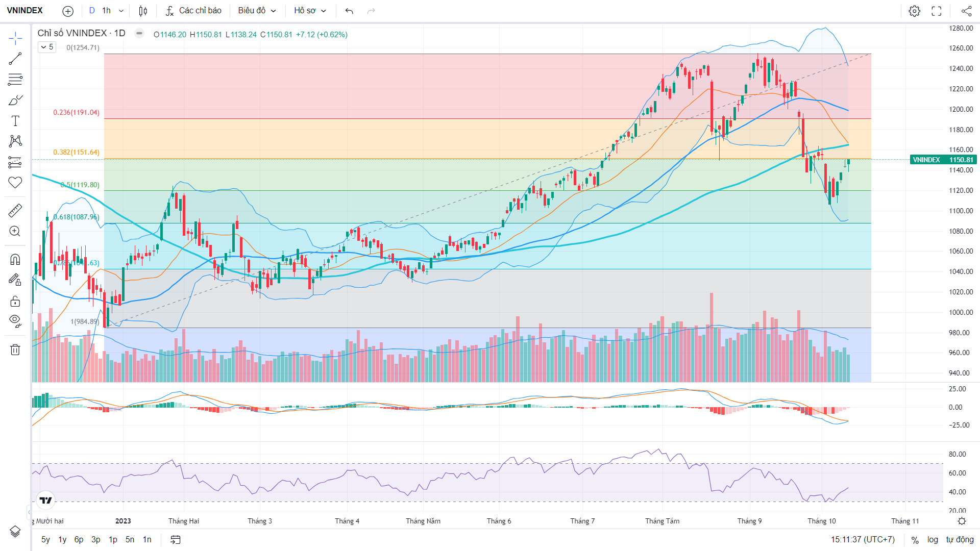The height and width of the screenshot is (551, 980).
Task: Select the trend line drawing tool
Action: click(x=15, y=59)
